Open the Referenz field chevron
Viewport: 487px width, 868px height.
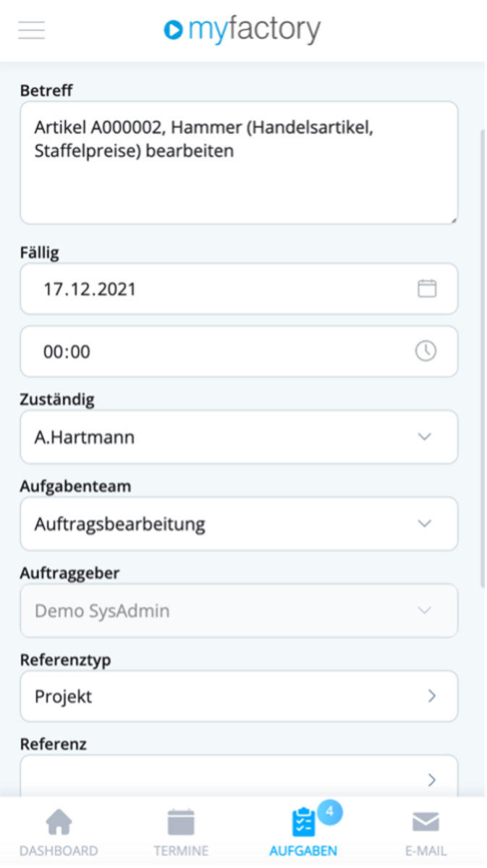point(432,780)
